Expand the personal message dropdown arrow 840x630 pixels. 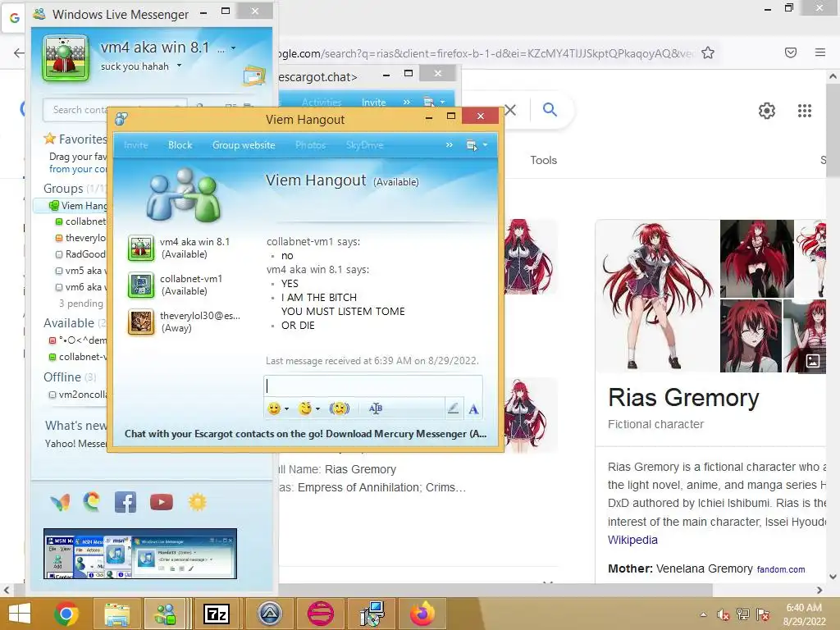pos(179,66)
